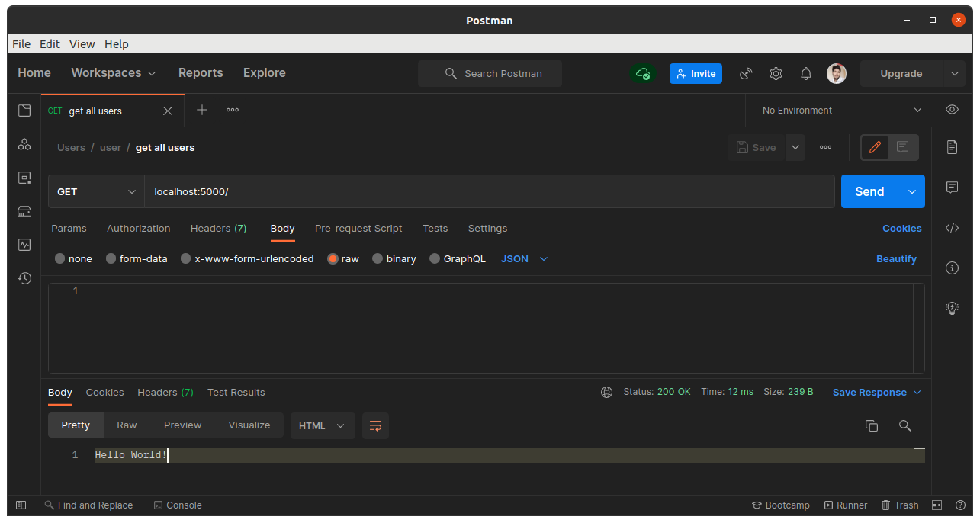Click the user profile avatar
Image resolution: width=980 pixels, height=523 pixels.
[x=837, y=74]
